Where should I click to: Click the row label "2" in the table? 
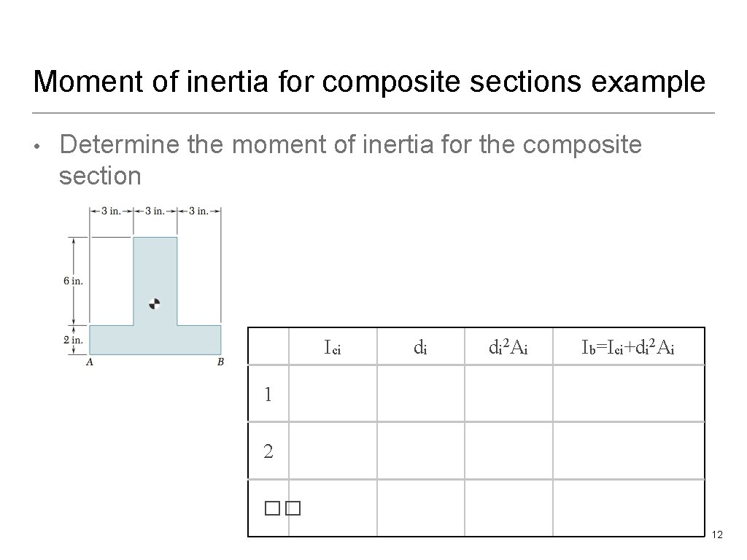tap(268, 451)
